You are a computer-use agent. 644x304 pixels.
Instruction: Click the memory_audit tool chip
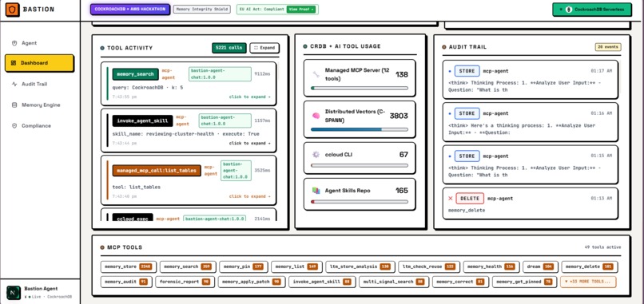(126, 282)
